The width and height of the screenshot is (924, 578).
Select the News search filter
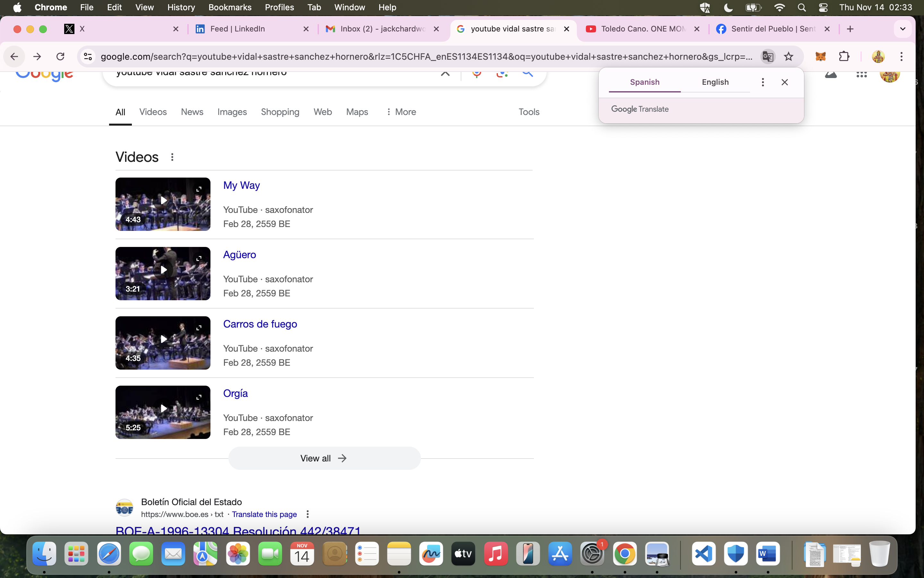(192, 112)
